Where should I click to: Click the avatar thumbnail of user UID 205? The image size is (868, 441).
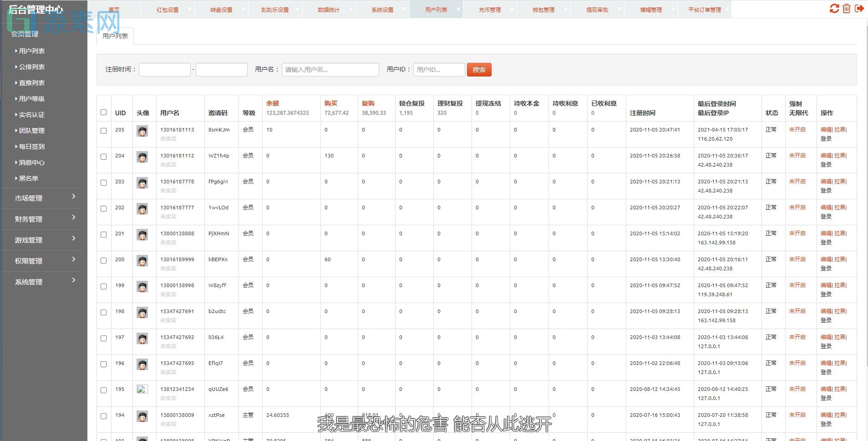143,131
